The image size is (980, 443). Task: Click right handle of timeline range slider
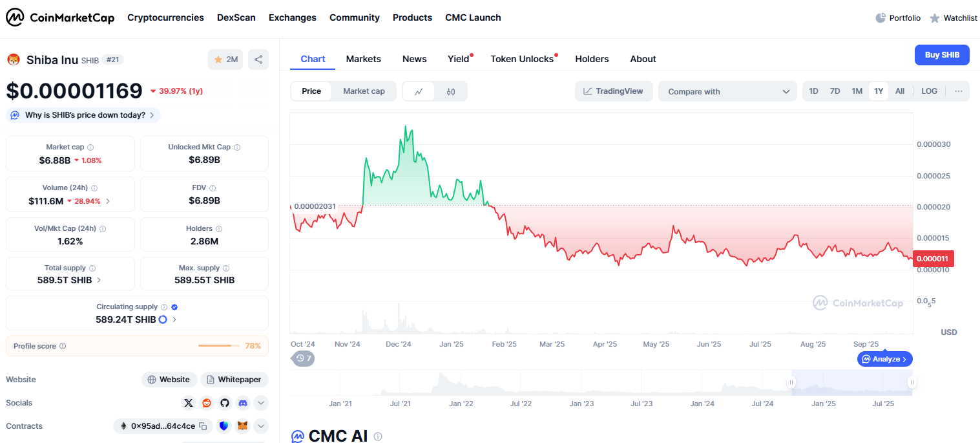click(x=912, y=382)
